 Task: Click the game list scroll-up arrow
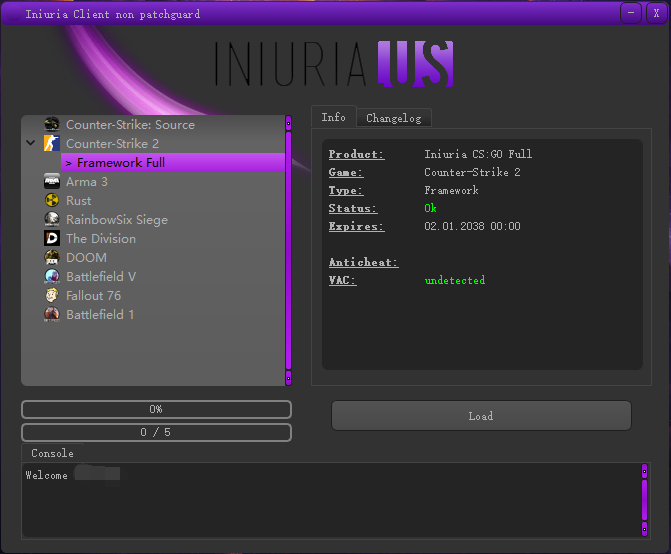289,123
